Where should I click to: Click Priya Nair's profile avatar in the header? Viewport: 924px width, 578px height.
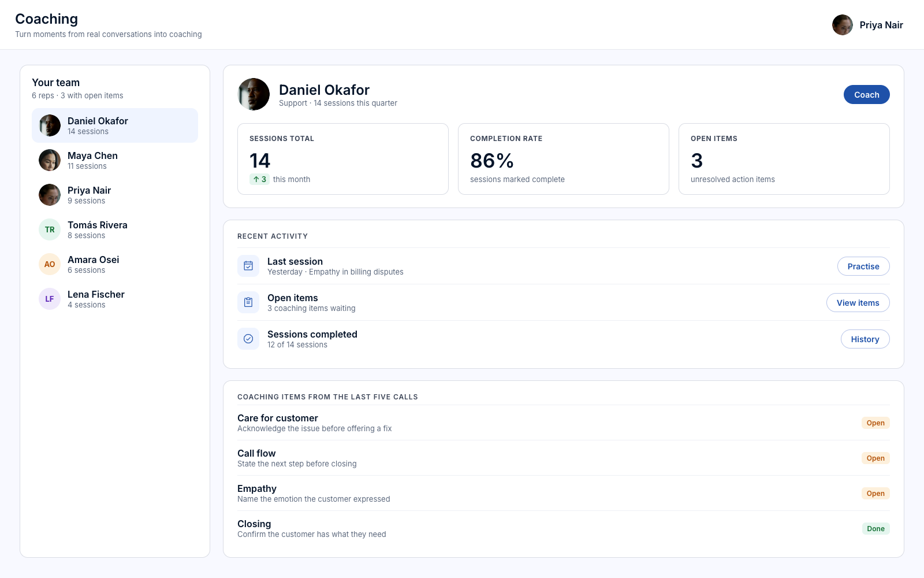click(x=843, y=25)
